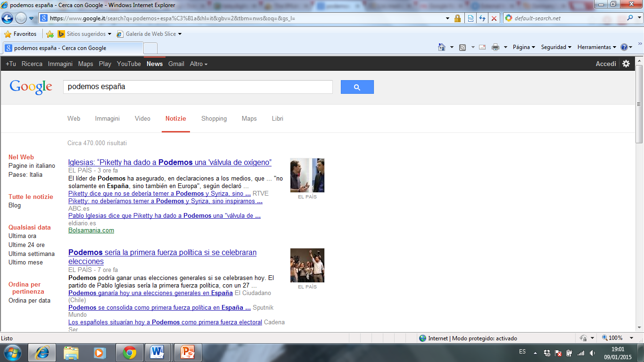Add page to the Favorites bar icon
Image resolution: width=644 pixels, height=362 pixels.
click(x=50, y=34)
